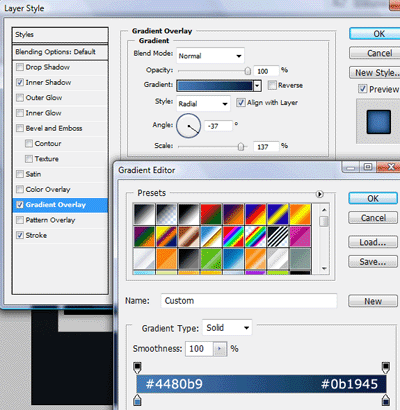This screenshot has height=410, width=400.
Task: Select the full rainbow spectrum preset
Action: point(233,236)
